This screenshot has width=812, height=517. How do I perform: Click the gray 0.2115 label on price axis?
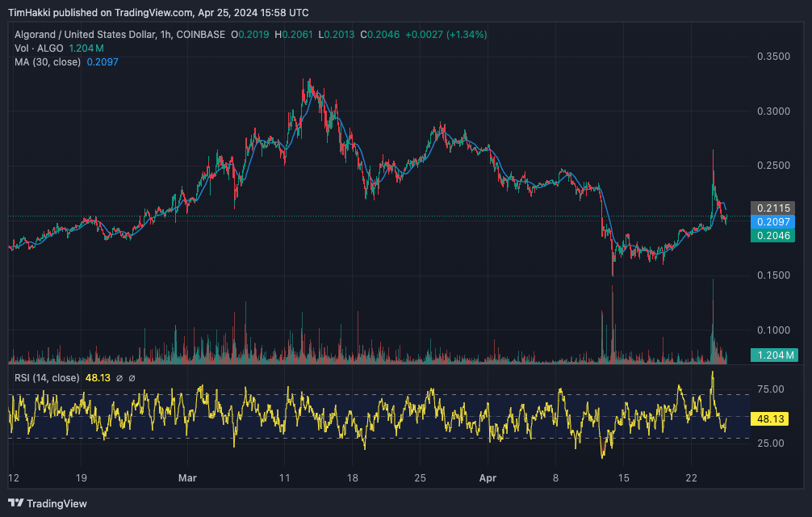click(772, 208)
